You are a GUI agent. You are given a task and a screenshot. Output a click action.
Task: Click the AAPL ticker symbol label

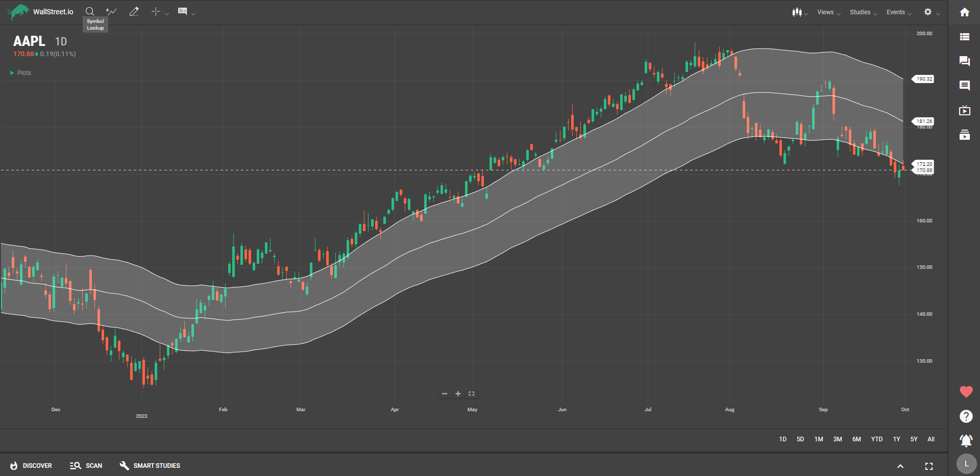tap(29, 41)
